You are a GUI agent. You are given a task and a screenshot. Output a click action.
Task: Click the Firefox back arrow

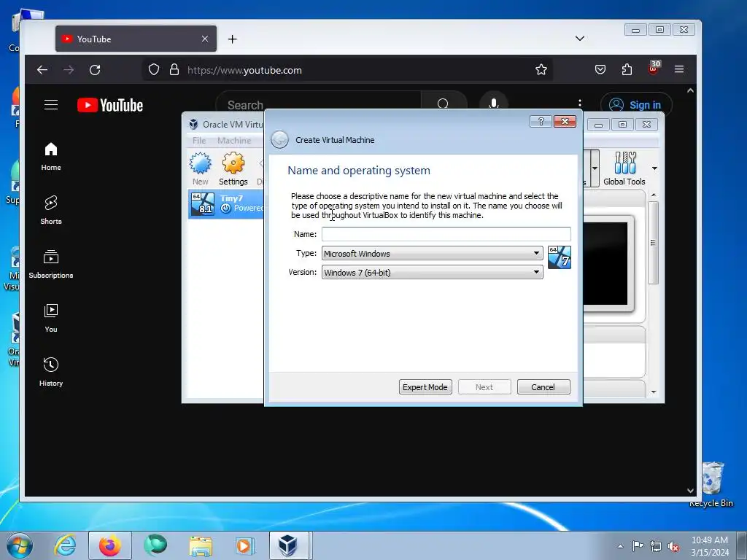[42, 70]
